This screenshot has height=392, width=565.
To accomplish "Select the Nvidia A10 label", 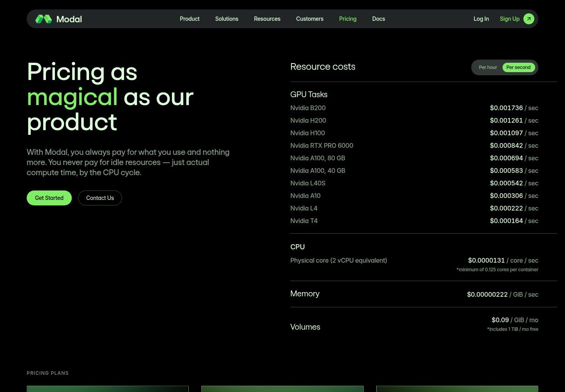I will (x=305, y=196).
